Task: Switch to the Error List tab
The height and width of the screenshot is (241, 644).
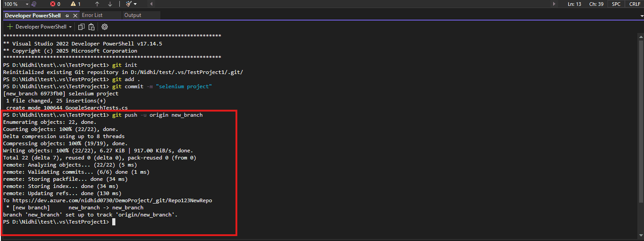Action: (x=92, y=15)
